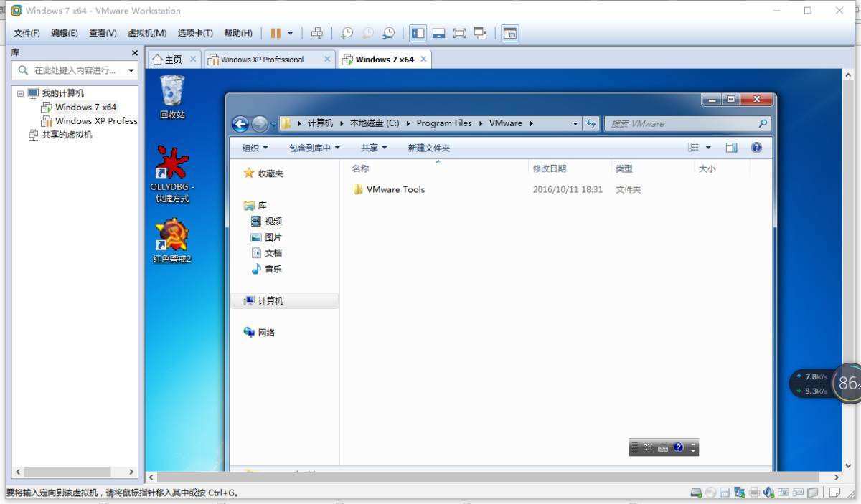The height and width of the screenshot is (504, 861).
Task: Close the Windows 7 x64 tab
Action: [x=423, y=59]
